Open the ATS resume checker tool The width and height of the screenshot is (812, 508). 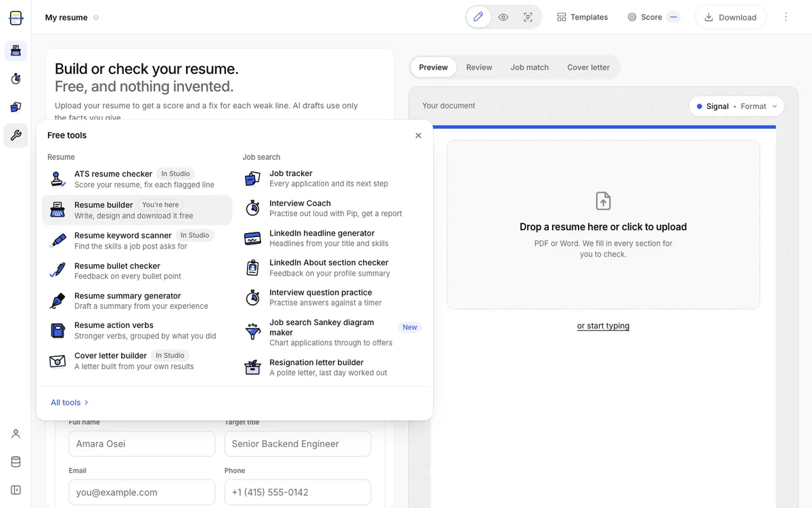[137, 179]
